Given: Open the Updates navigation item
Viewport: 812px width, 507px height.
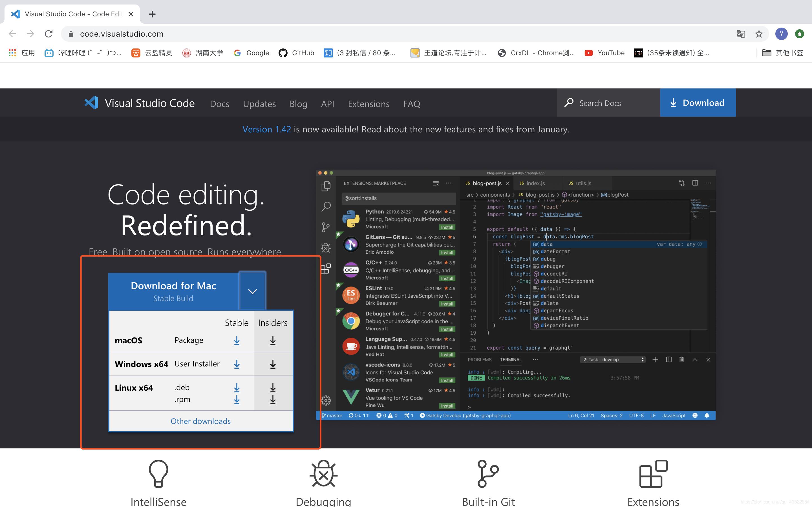Looking at the screenshot, I should 259,104.
